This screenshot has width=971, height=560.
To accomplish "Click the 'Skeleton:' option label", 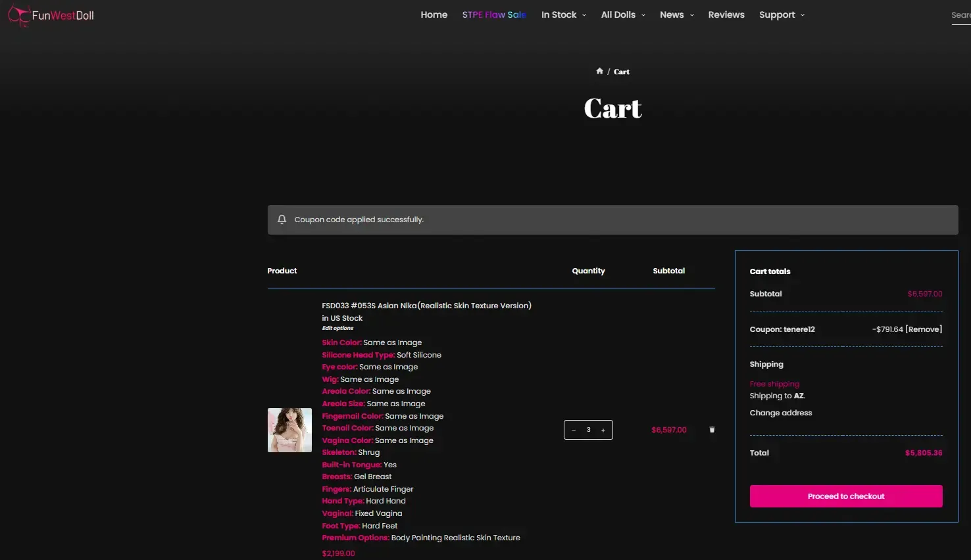I will point(339,452).
